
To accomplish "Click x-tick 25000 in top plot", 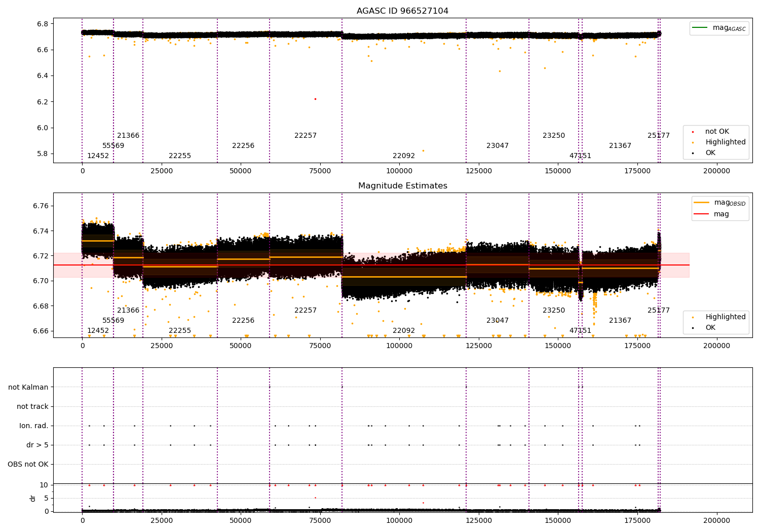I will [162, 171].
